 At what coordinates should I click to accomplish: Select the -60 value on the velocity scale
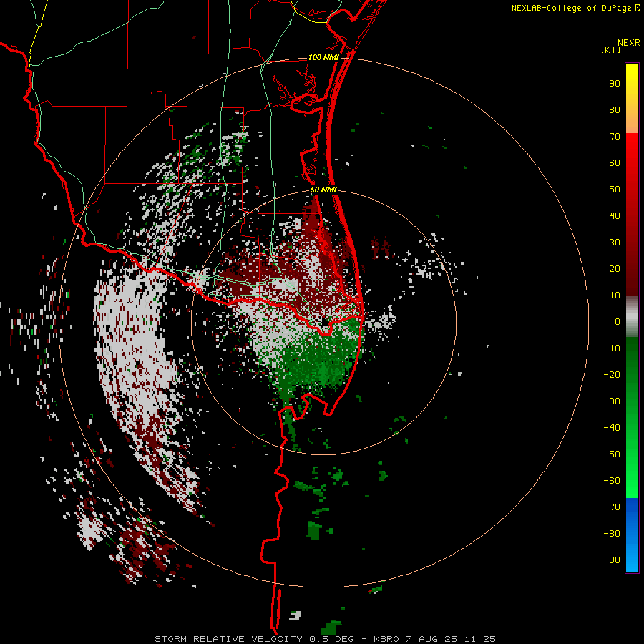point(612,481)
